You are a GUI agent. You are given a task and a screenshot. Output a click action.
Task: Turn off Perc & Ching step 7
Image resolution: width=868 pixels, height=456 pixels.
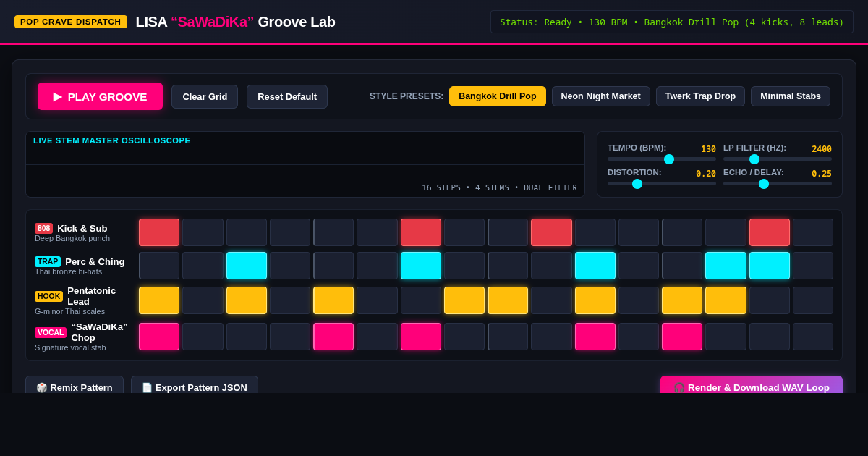click(x=421, y=266)
